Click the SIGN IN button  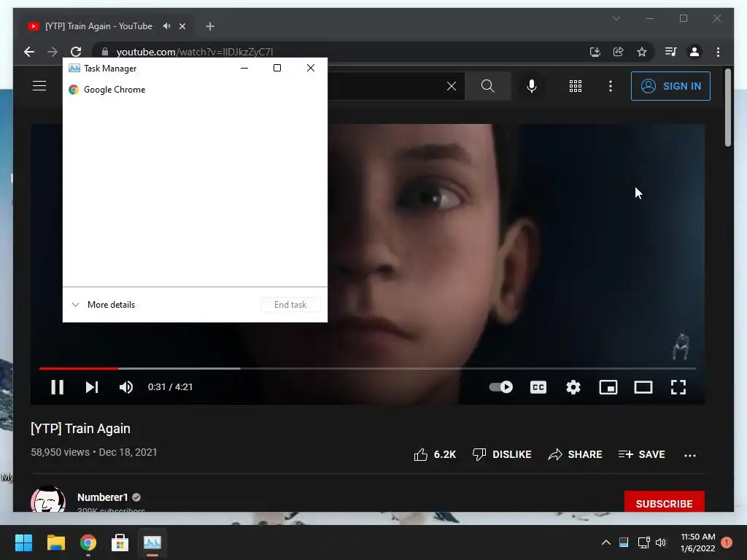point(670,86)
